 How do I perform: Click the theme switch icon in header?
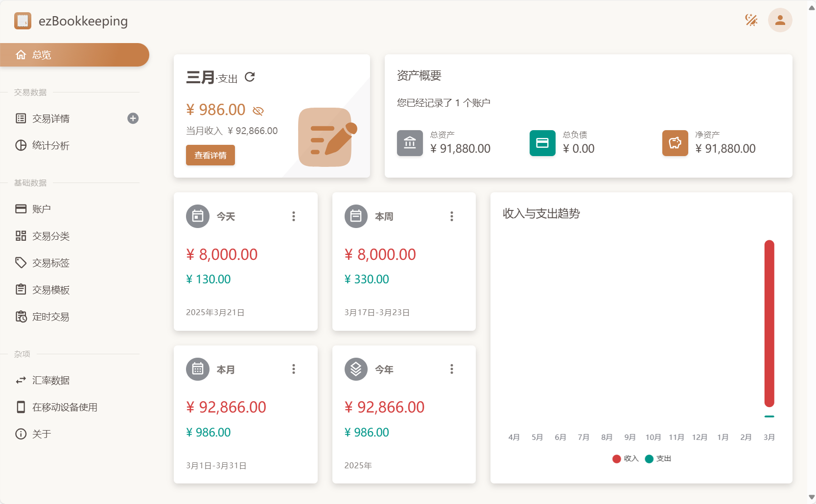[x=751, y=20]
